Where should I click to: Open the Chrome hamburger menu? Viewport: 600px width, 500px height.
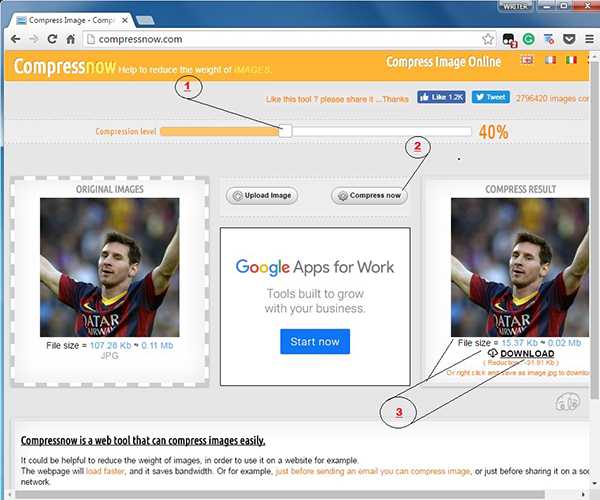[589, 39]
